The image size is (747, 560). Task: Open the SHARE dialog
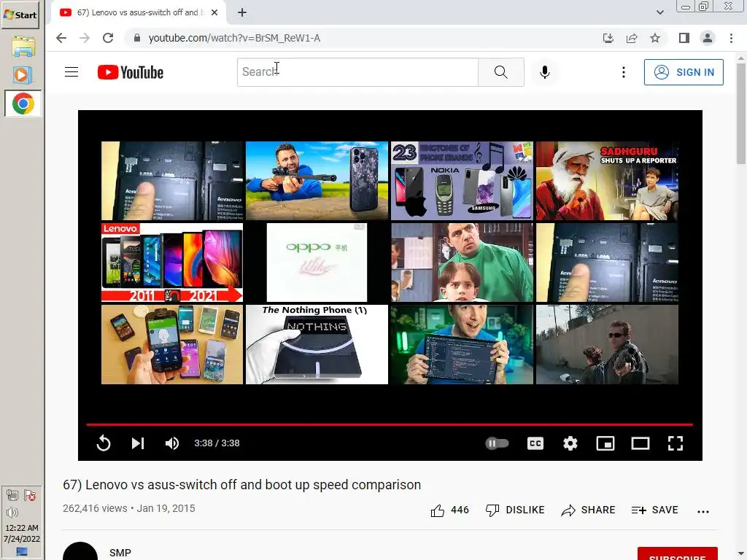tap(588, 510)
